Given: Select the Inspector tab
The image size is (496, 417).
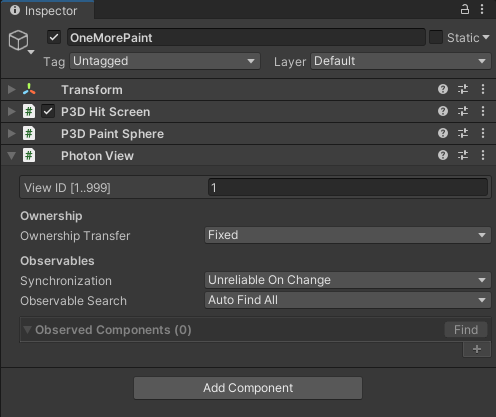Looking at the screenshot, I should [47, 11].
